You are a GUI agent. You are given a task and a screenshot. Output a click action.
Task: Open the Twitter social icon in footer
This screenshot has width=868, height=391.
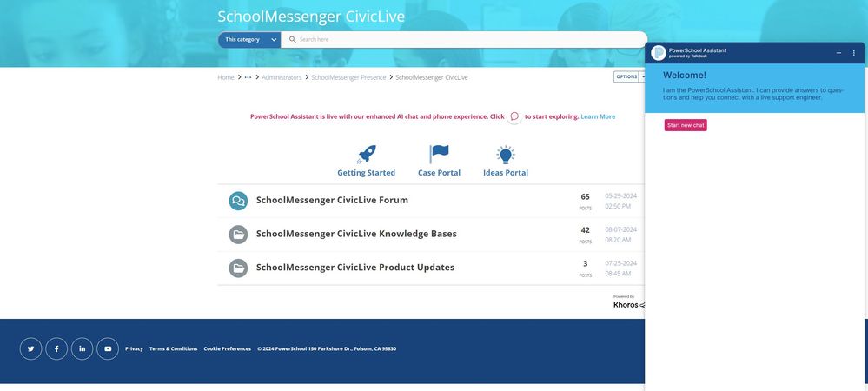[30, 348]
